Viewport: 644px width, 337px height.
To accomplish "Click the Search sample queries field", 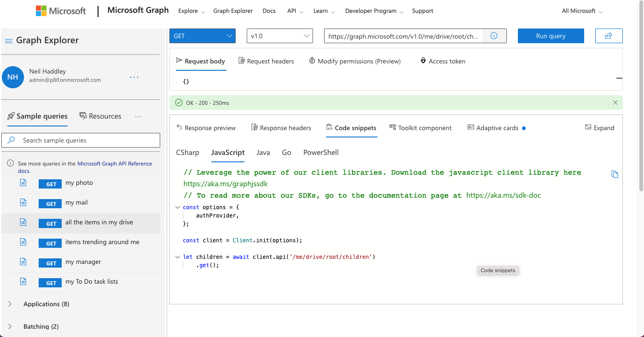I will pos(87,140).
